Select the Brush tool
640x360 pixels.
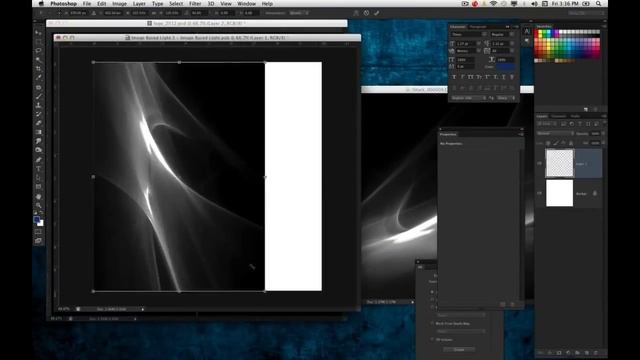click(38, 96)
